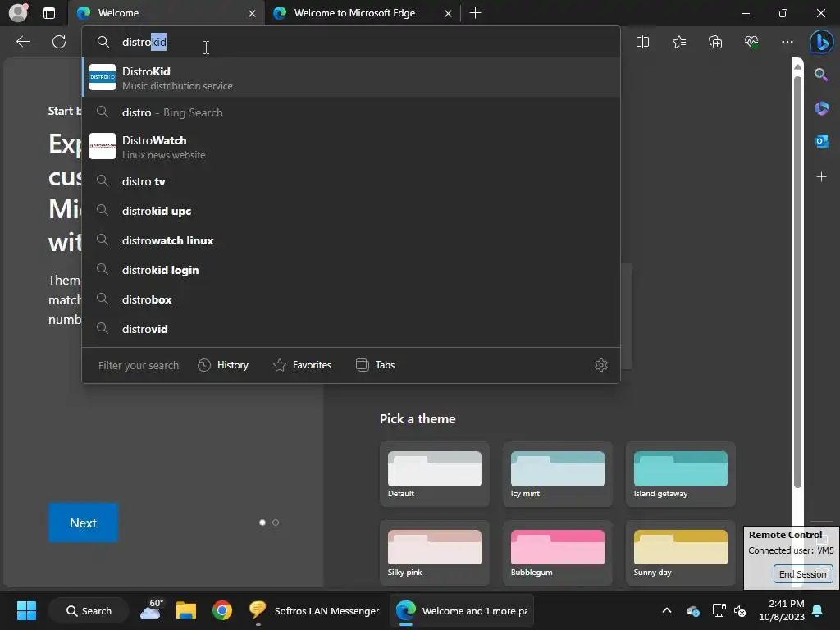Open the Bing Chat sidebar button
Viewport: 840px width, 630px height.
[x=821, y=42]
